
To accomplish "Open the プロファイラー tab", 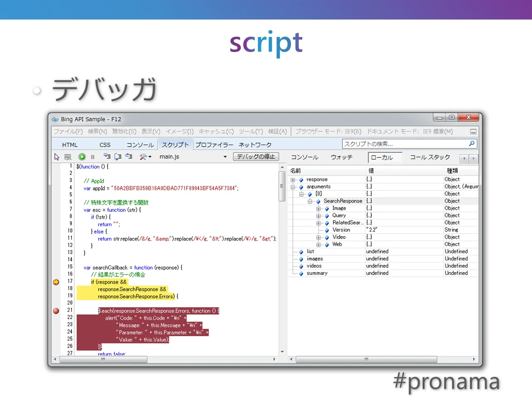I will [x=214, y=145].
